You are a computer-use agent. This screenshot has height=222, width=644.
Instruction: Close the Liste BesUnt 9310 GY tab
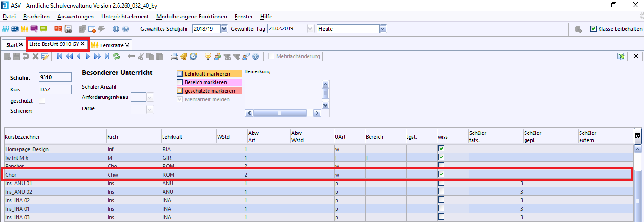[x=82, y=44]
